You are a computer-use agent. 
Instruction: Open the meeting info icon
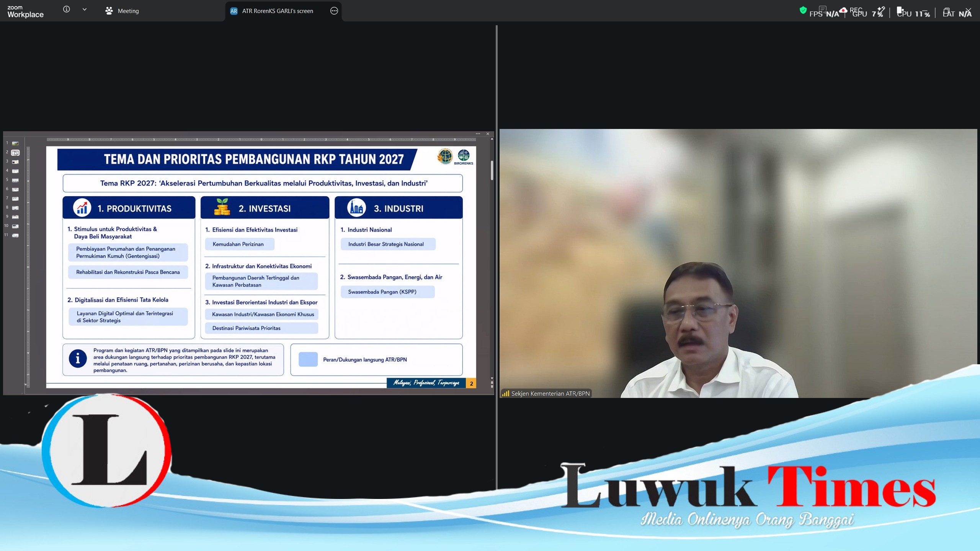(66, 9)
